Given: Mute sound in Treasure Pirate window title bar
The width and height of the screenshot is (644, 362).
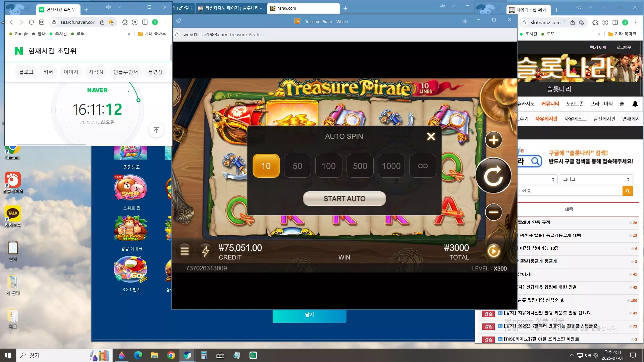Looking at the screenshot, I should point(464,21).
